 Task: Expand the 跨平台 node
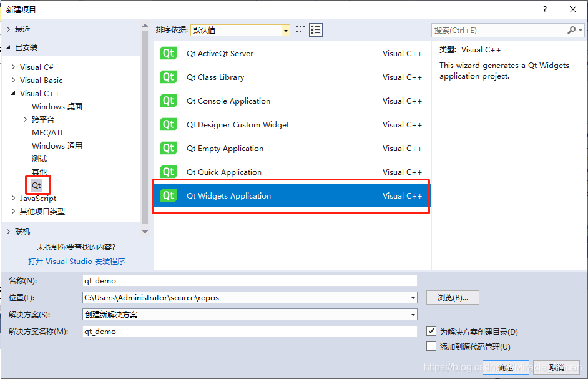pos(25,119)
